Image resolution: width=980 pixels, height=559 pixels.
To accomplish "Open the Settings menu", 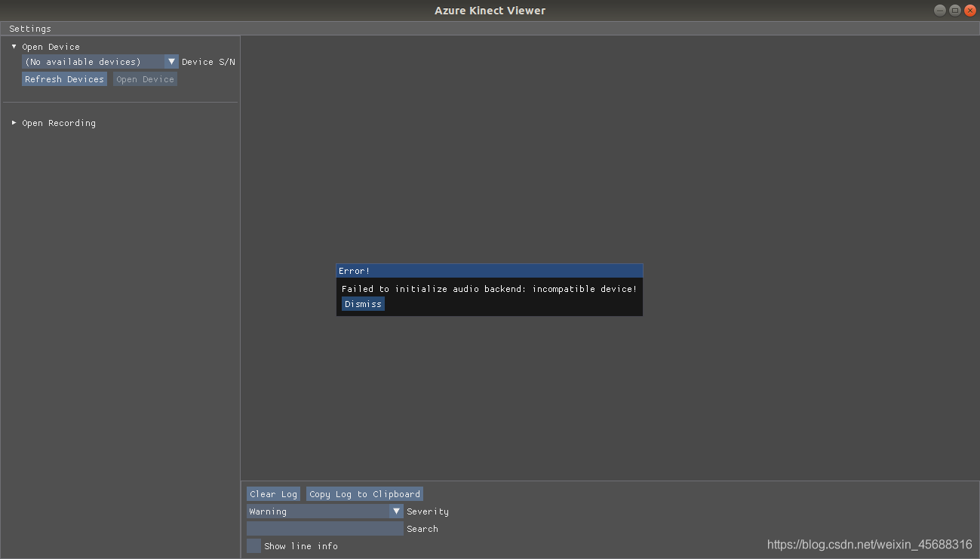I will 30,29.
